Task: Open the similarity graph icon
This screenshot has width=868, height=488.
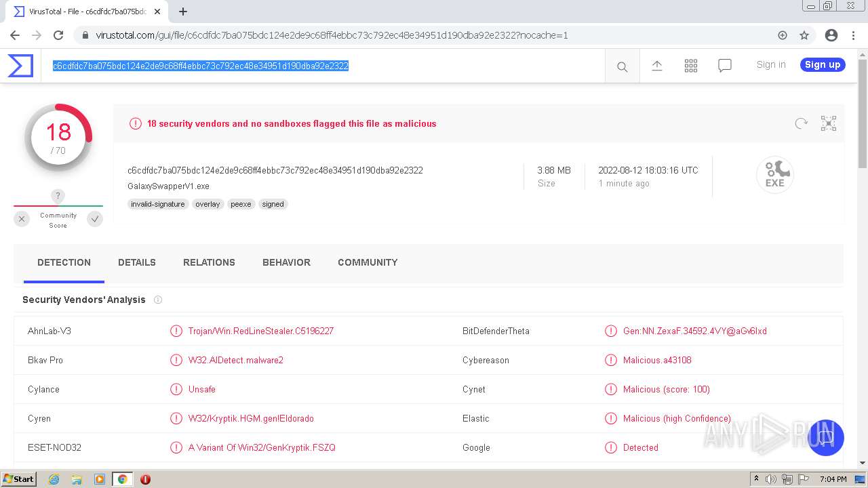Action: [829, 123]
